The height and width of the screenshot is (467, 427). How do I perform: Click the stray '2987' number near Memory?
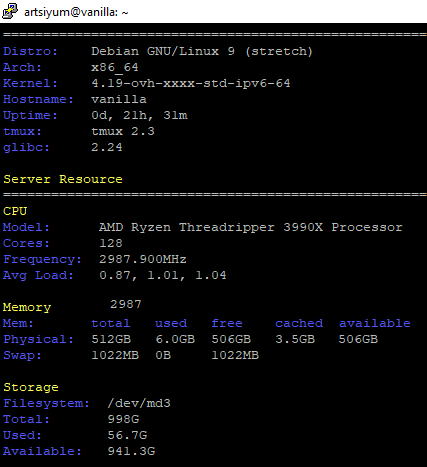tap(126, 304)
